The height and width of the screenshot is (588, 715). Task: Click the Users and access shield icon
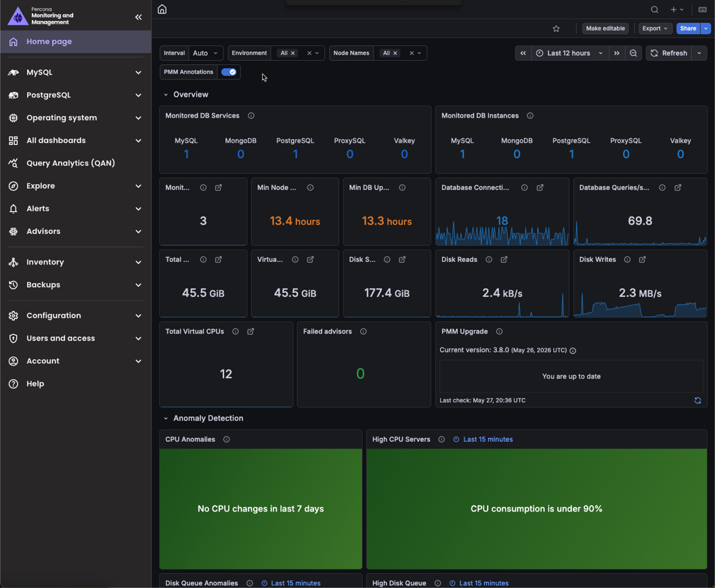click(14, 338)
